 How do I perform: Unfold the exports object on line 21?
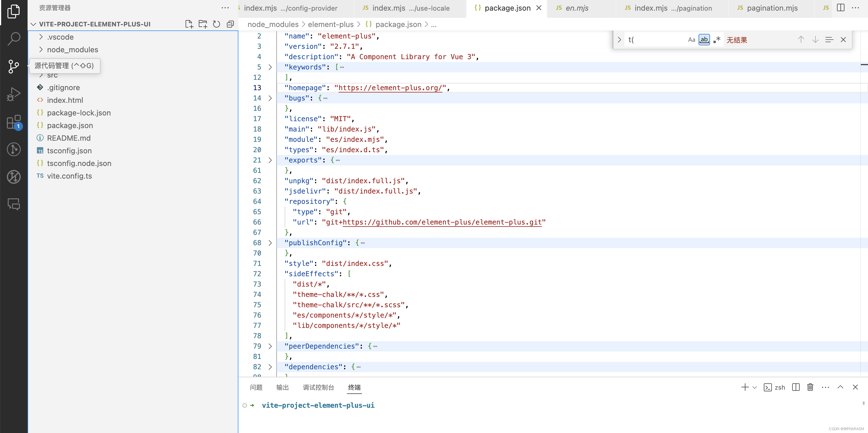tap(270, 160)
